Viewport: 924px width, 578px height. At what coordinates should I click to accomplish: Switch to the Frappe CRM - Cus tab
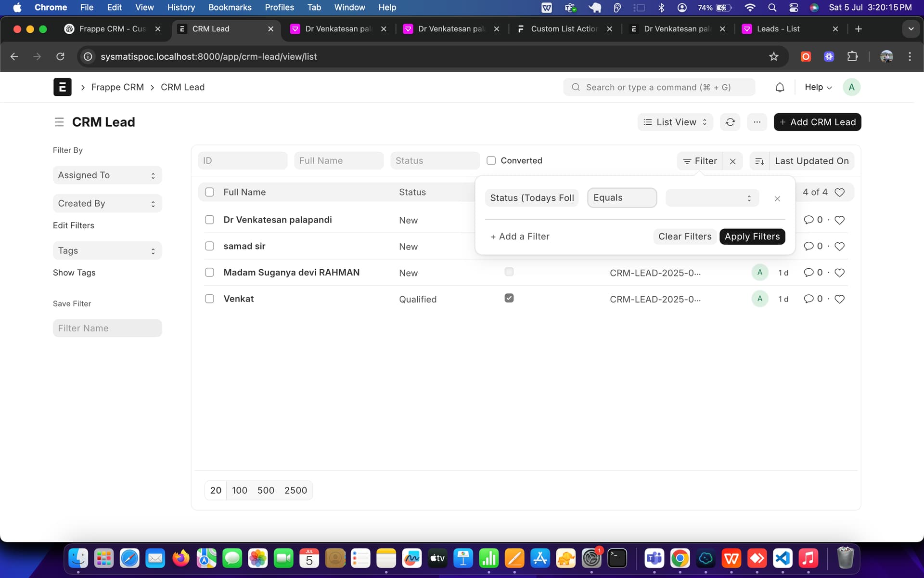coord(112,29)
